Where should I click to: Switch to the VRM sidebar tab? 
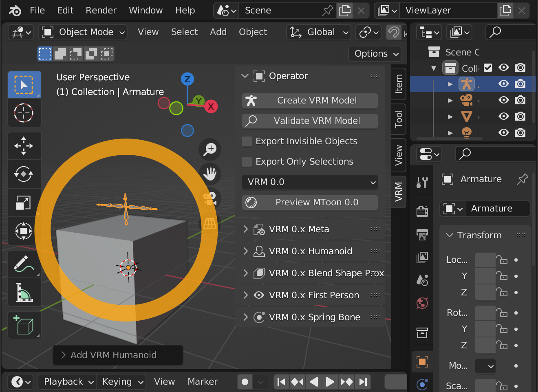pos(399,192)
